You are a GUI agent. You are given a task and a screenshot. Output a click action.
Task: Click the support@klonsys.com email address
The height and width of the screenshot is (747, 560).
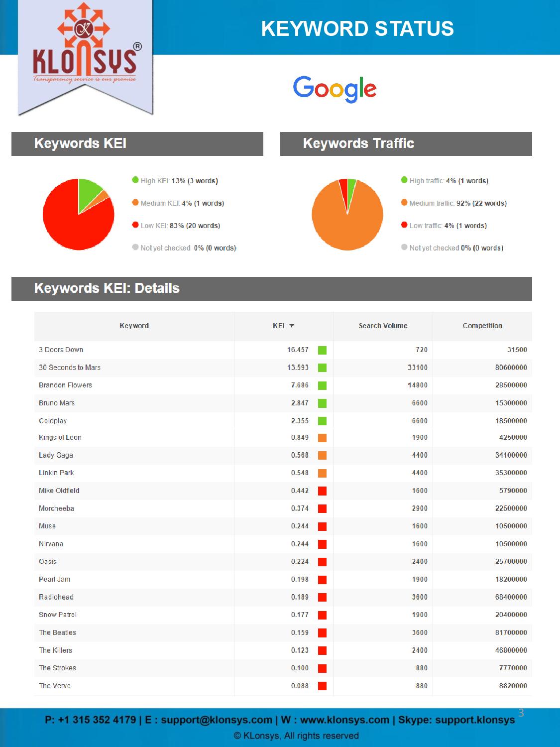[x=217, y=720]
